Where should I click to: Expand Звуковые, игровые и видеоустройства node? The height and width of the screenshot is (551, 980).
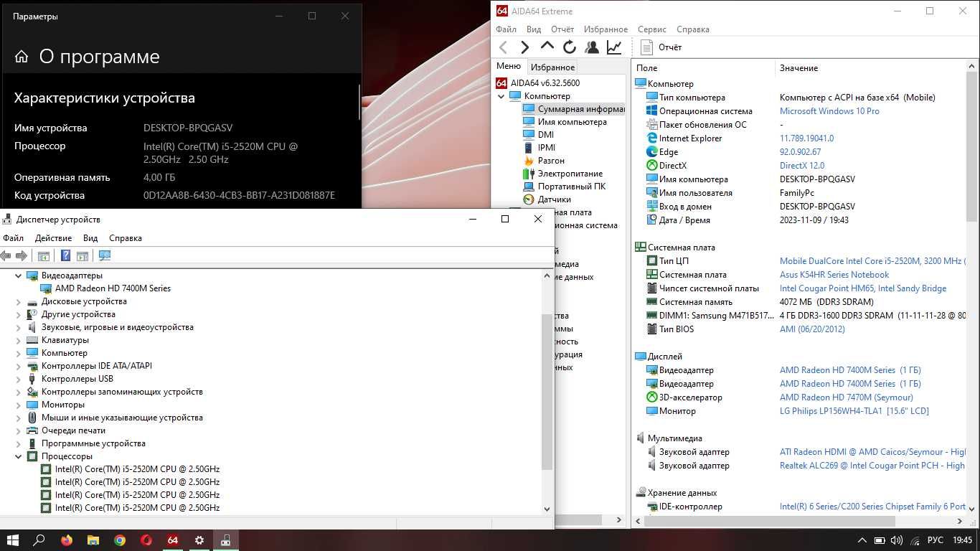coord(19,327)
